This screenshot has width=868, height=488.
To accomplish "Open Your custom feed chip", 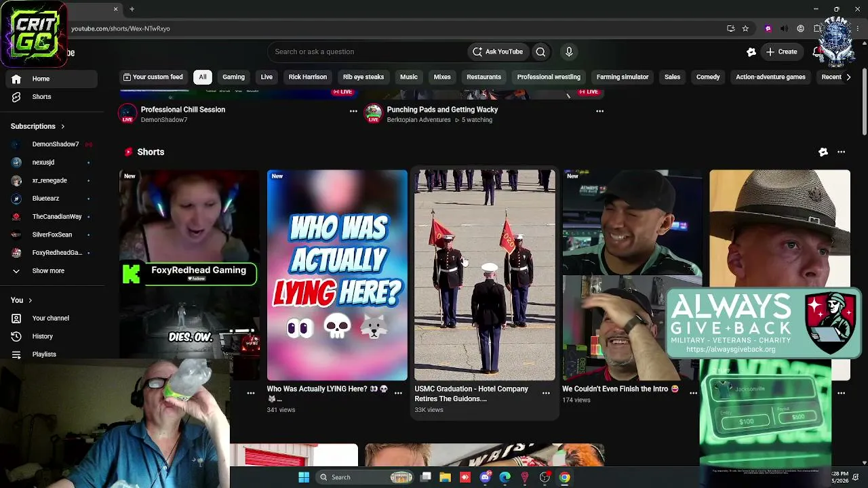I will click(153, 77).
